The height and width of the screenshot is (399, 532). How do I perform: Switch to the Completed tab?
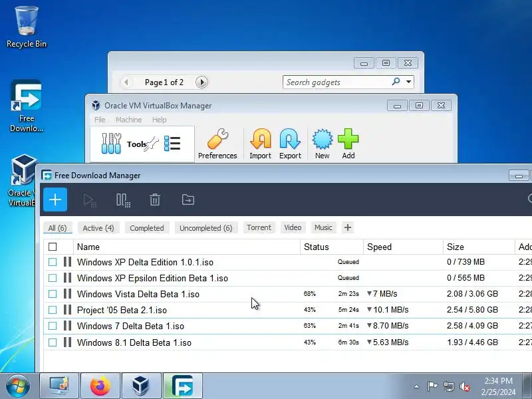point(146,228)
